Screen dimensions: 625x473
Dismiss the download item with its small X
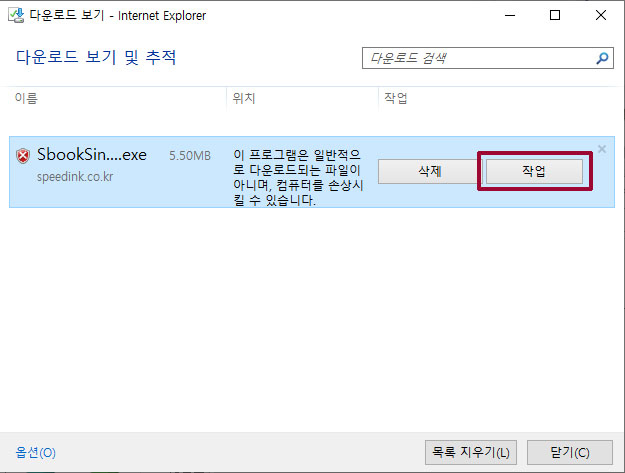pyautogui.click(x=601, y=149)
